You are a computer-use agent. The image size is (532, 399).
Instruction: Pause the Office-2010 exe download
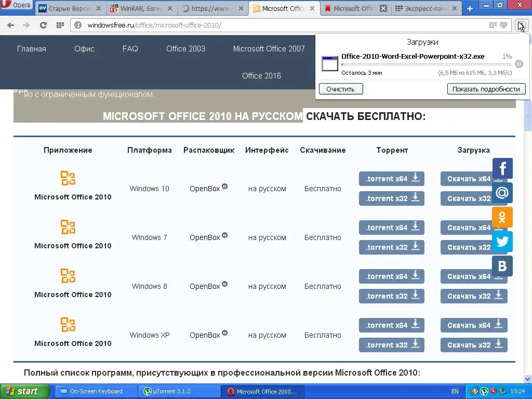519,64
